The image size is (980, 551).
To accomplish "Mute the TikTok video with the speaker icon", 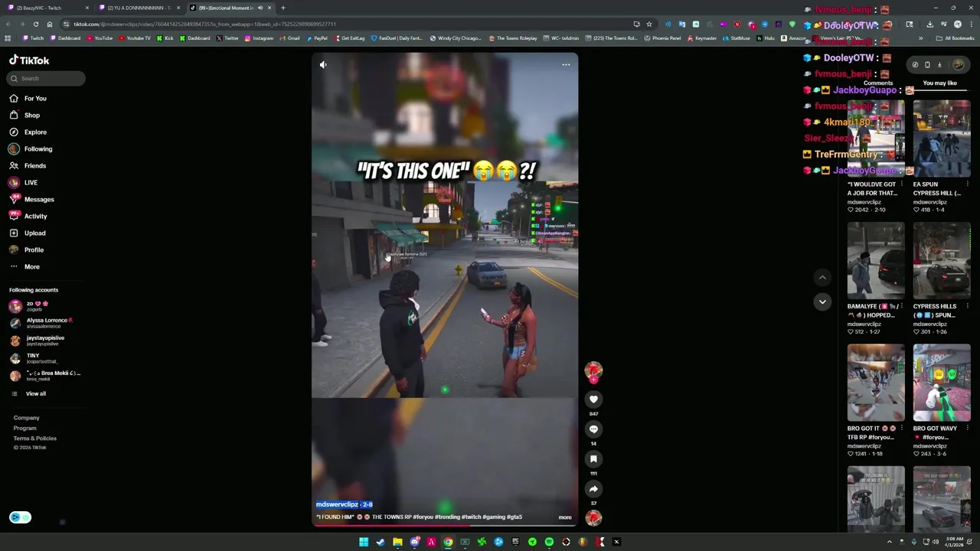I will pyautogui.click(x=323, y=65).
